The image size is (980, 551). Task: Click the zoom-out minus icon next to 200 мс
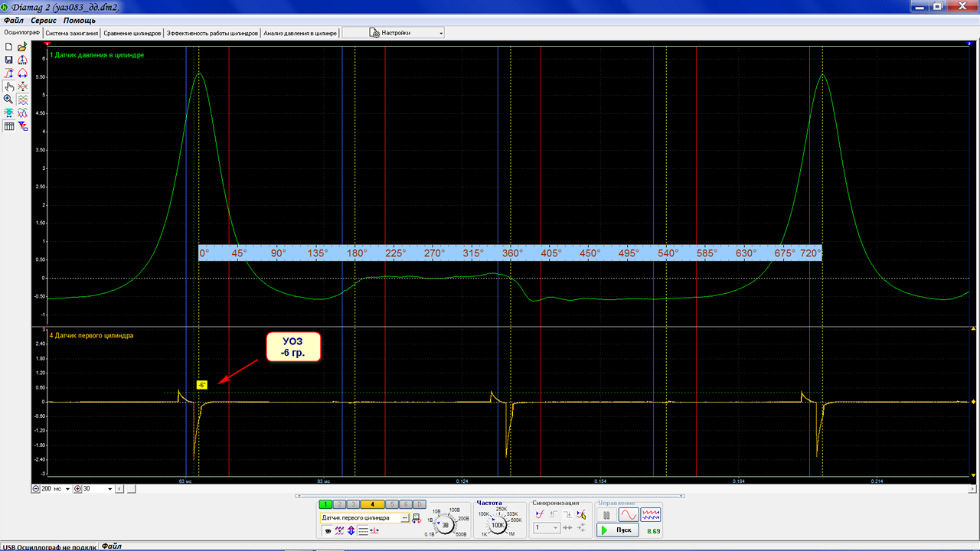point(37,488)
